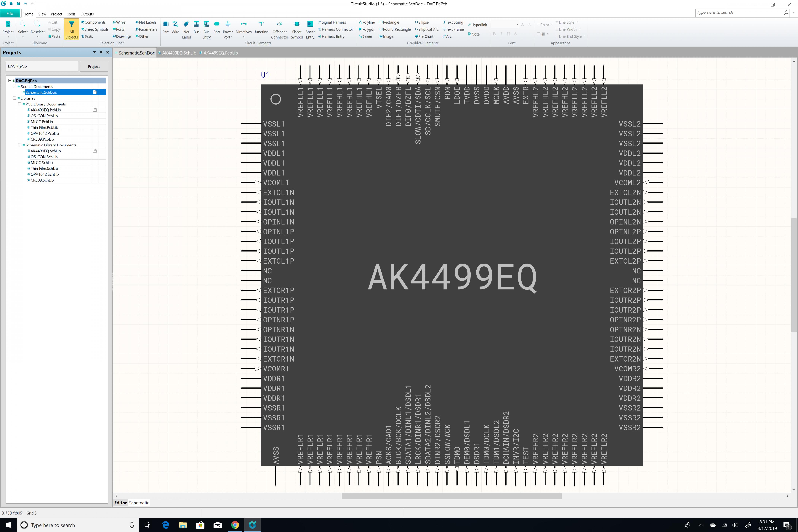Screen dimensions: 798x532
Task: Open the AK4499EQ.SchLib document tab
Action: tap(177, 53)
